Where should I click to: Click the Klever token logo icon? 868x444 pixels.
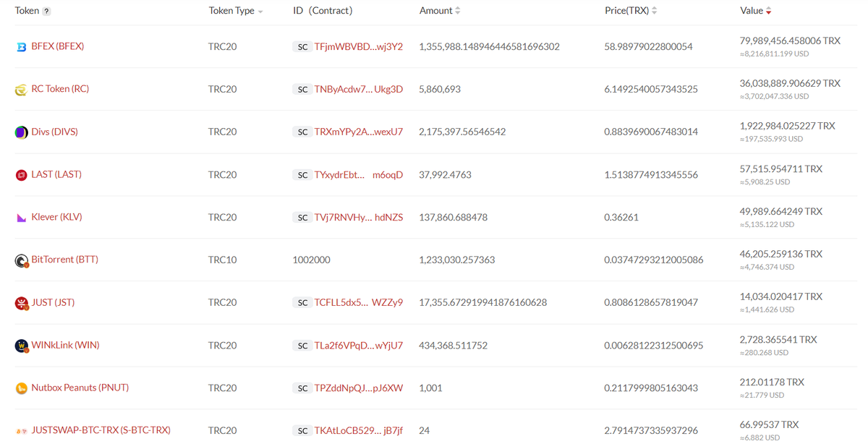pyautogui.click(x=22, y=218)
